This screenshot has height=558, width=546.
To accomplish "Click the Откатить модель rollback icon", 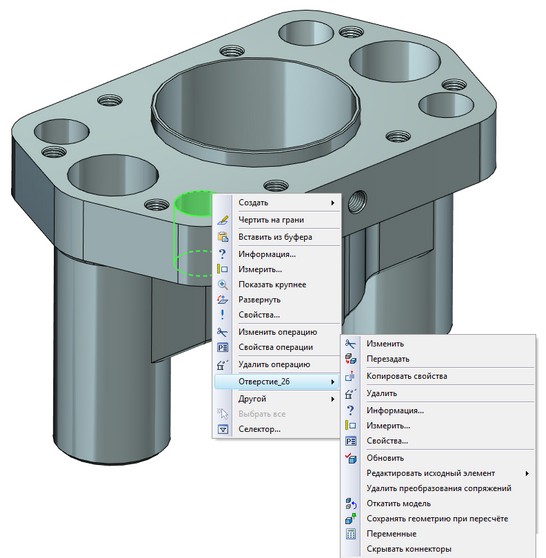I will (x=351, y=504).
